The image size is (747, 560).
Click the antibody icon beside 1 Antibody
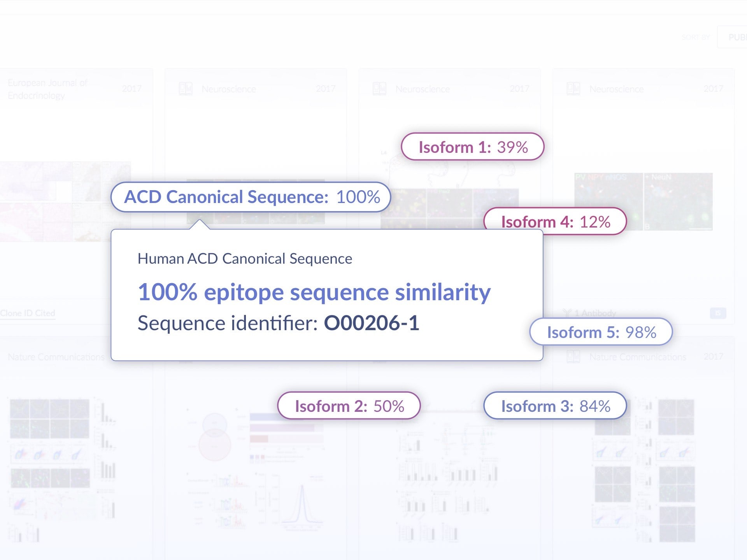pyautogui.click(x=567, y=313)
